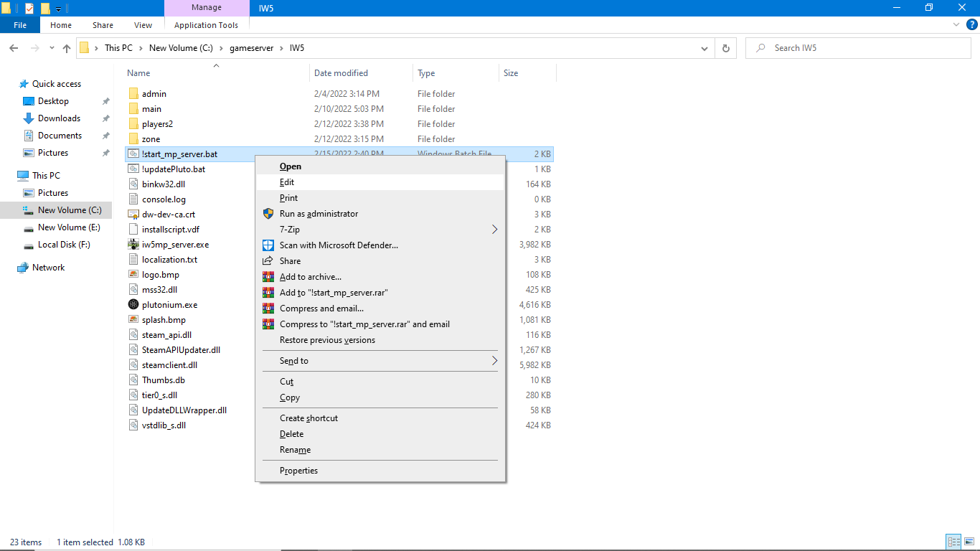Select Local Disk (F:) in the sidebar

pyautogui.click(x=64, y=245)
